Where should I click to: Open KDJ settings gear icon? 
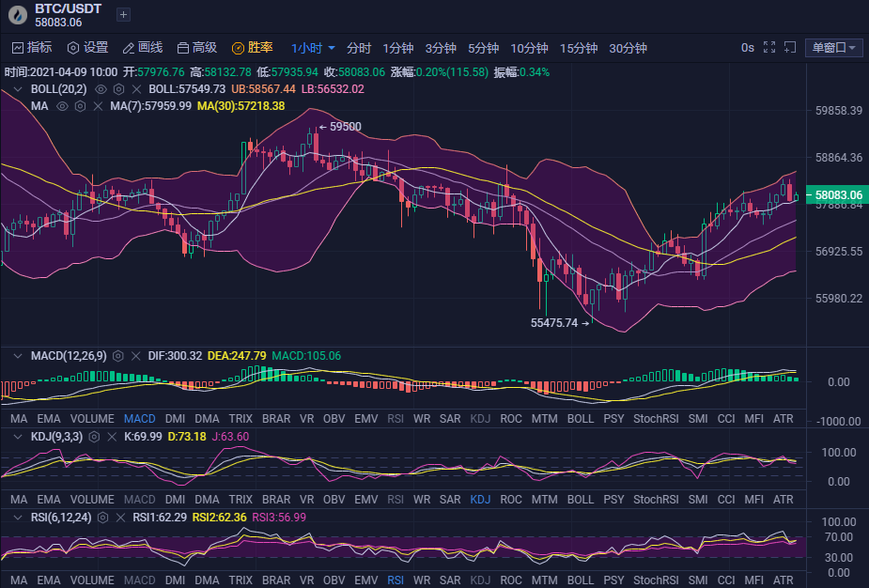[94, 437]
